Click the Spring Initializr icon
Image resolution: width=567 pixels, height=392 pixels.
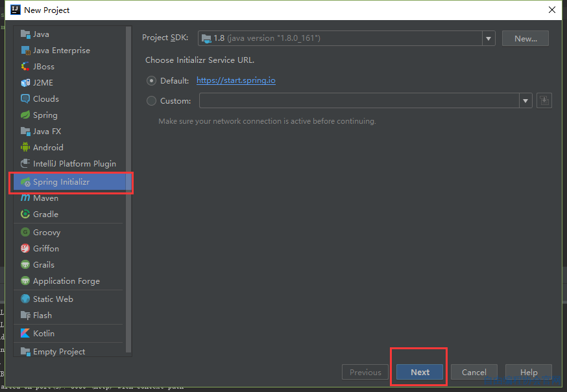[x=25, y=181]
